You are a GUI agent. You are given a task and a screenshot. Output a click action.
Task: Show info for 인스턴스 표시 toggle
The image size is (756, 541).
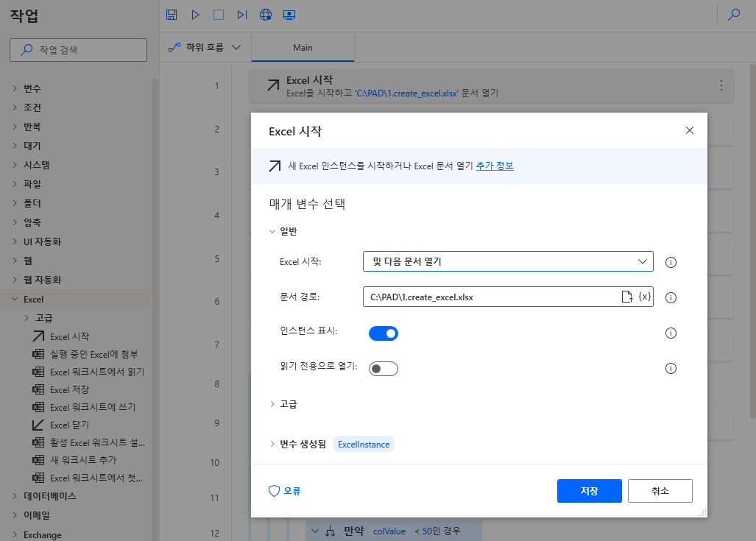click(671, 333)
